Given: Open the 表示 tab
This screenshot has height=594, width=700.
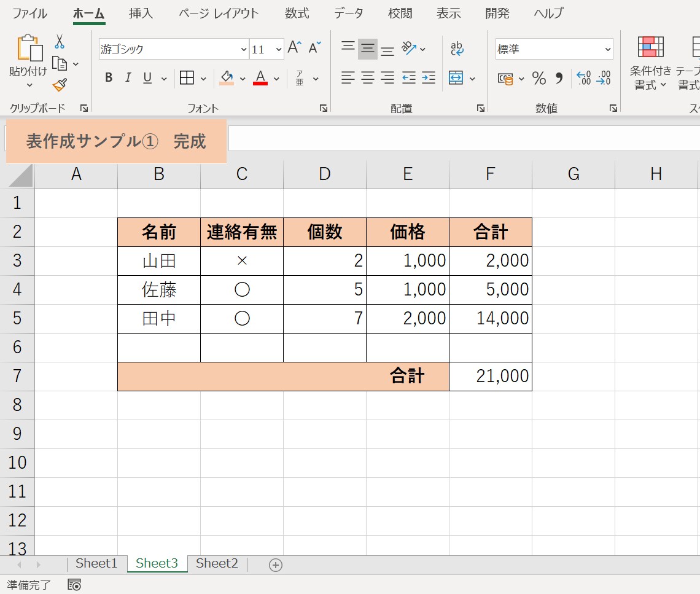Looking at the screenshot, I should [x=449, y=14].
